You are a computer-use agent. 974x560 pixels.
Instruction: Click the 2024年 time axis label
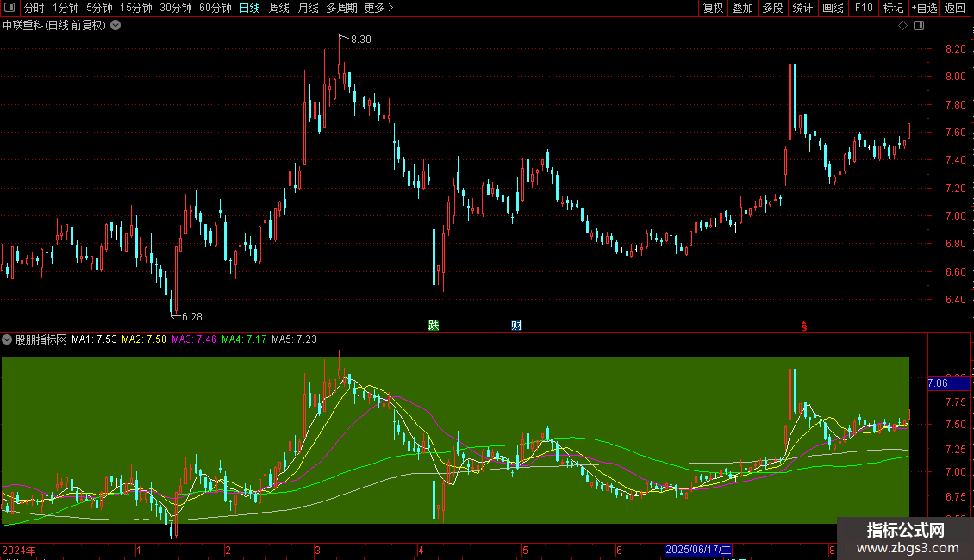[19, 550]
